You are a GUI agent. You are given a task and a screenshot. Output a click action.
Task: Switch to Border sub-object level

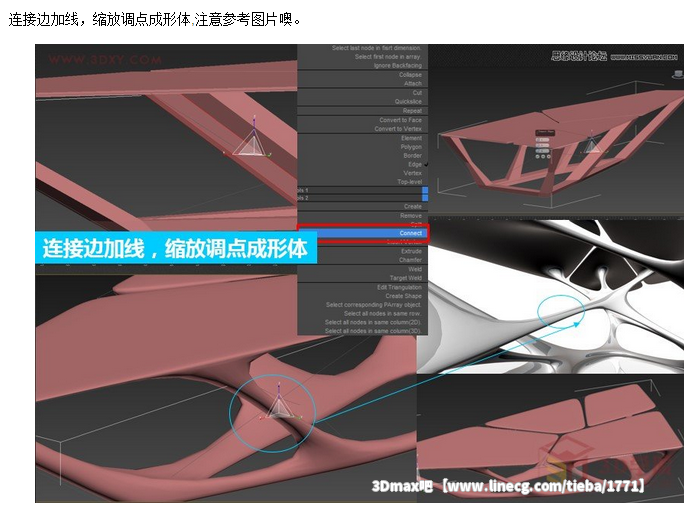click(412, 155)
